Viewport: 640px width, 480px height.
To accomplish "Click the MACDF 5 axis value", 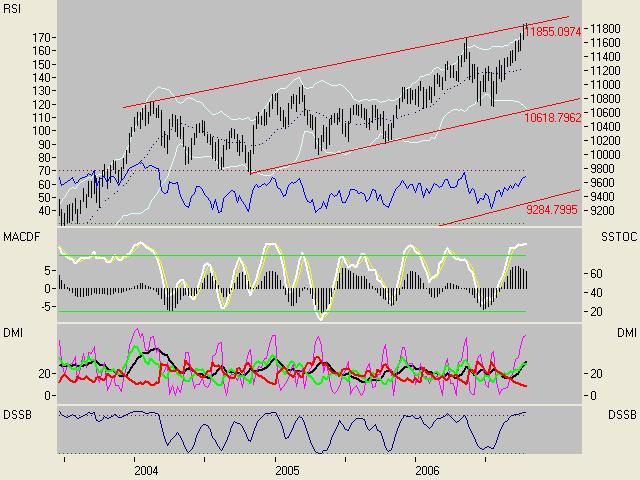I will 47,271.
